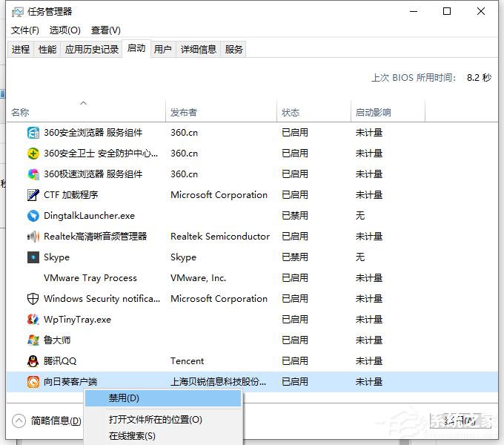Select the 360 Extreme Browser icon
504x445 pixels.
pyautogui.click(x=33, y=174)
